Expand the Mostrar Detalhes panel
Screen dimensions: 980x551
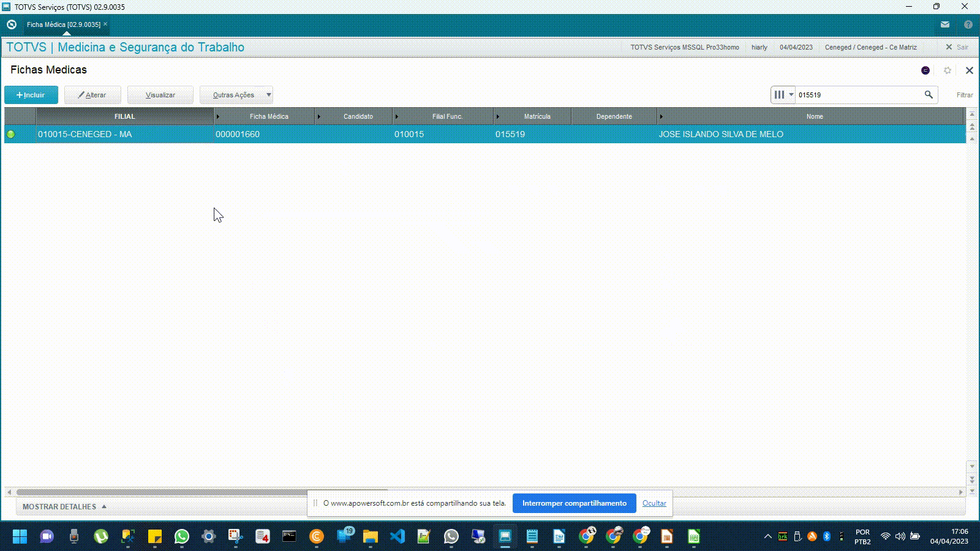pos(64,507)
